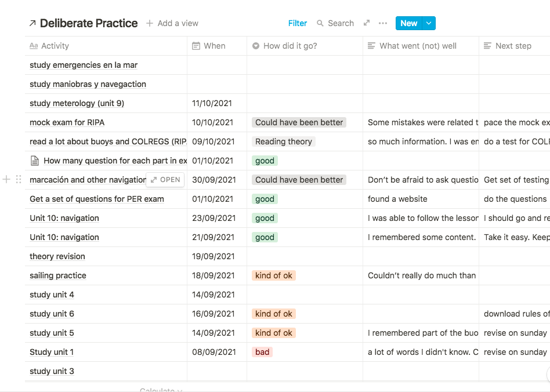Click the linked database arrow icon beside title
This screenshot has width=550, height=392.
(32, 23)
